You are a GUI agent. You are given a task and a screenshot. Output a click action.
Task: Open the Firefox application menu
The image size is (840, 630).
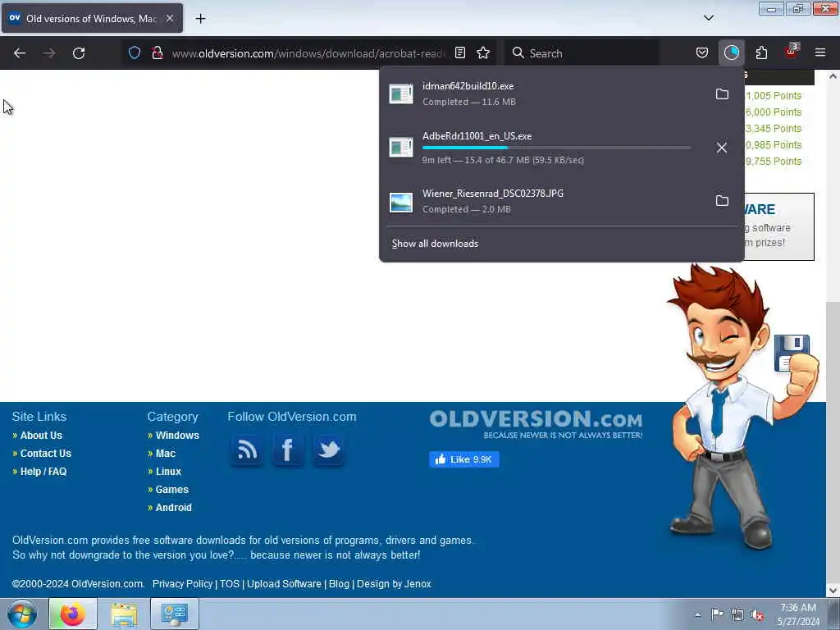pos(820,52)
